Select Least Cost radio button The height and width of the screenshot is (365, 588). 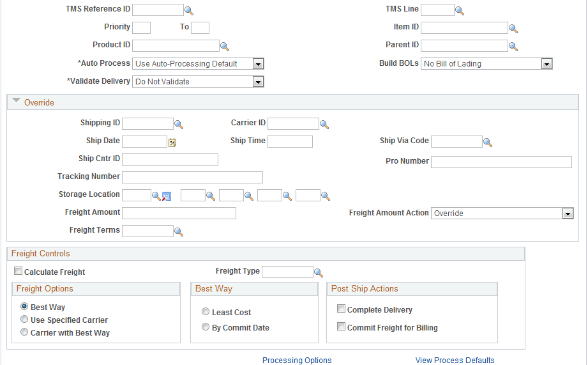(206, 311)
